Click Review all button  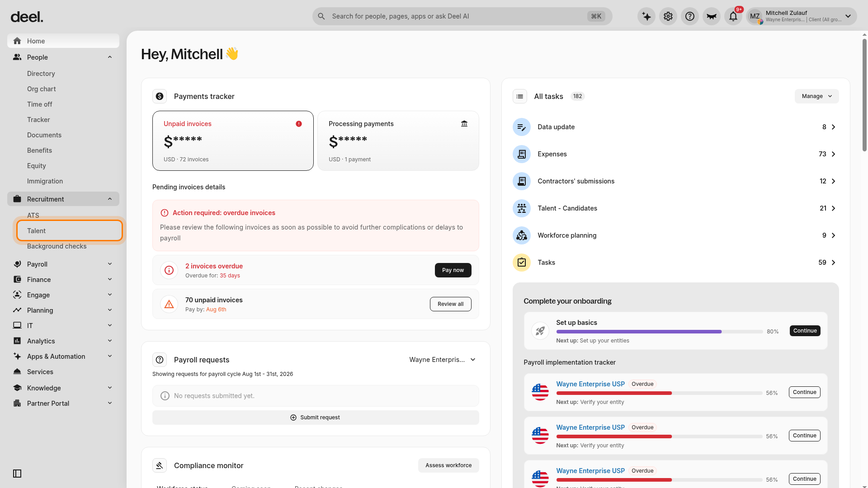[451, 304]
